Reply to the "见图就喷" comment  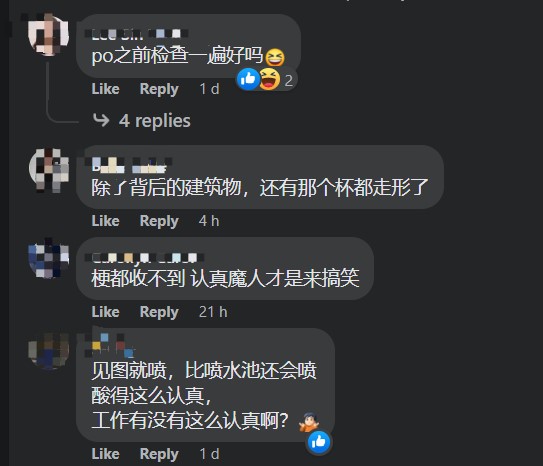tap(159, 454)
